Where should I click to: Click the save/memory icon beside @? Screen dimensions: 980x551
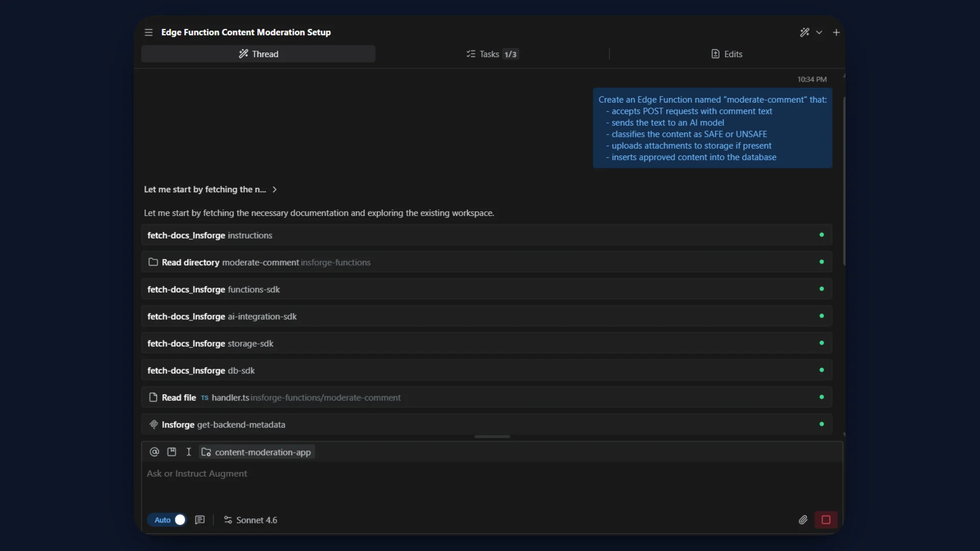pyautogui.click(x=171, y=452)
